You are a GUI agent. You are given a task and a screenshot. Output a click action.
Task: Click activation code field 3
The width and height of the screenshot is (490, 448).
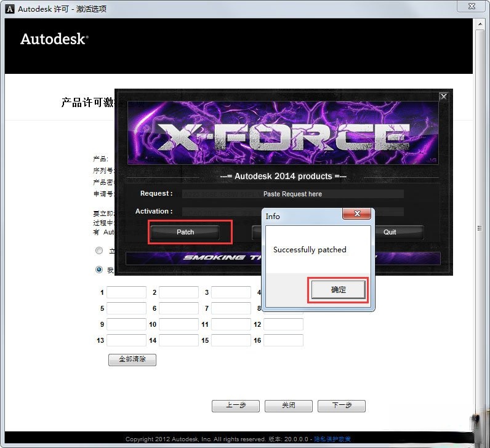(231, 292)
